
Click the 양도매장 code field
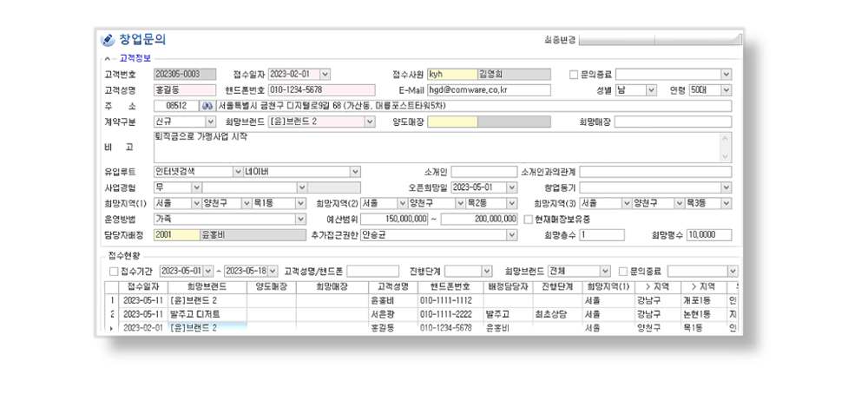[x=452, y=121]
